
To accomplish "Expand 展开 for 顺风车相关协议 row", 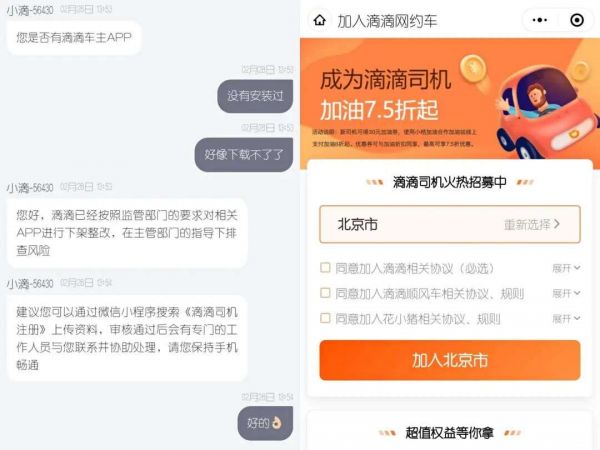I will click(566, 293).
